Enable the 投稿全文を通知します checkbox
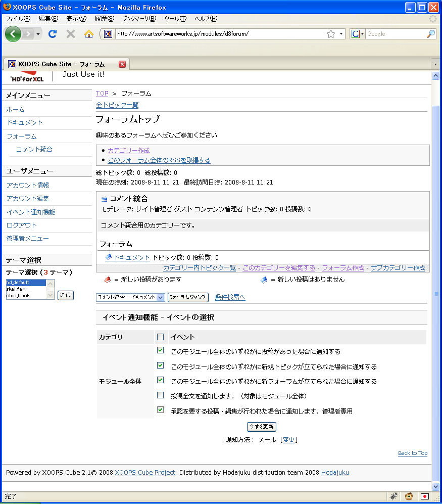Screen dimensions: 442x504 [x=161, y=395]
